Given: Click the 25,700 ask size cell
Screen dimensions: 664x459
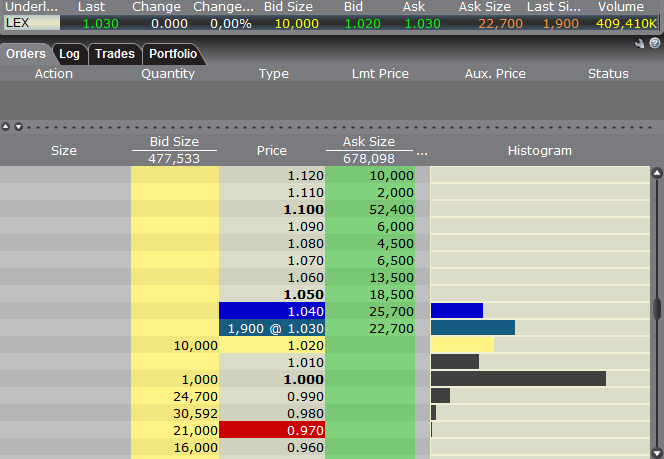Looking at the screenshot, I should point(370,311).
